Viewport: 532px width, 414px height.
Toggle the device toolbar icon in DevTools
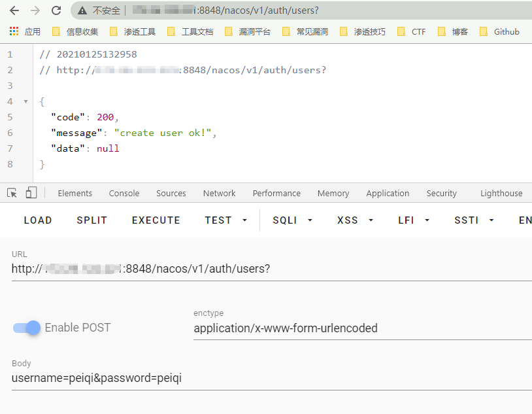(x=31, y=193)
